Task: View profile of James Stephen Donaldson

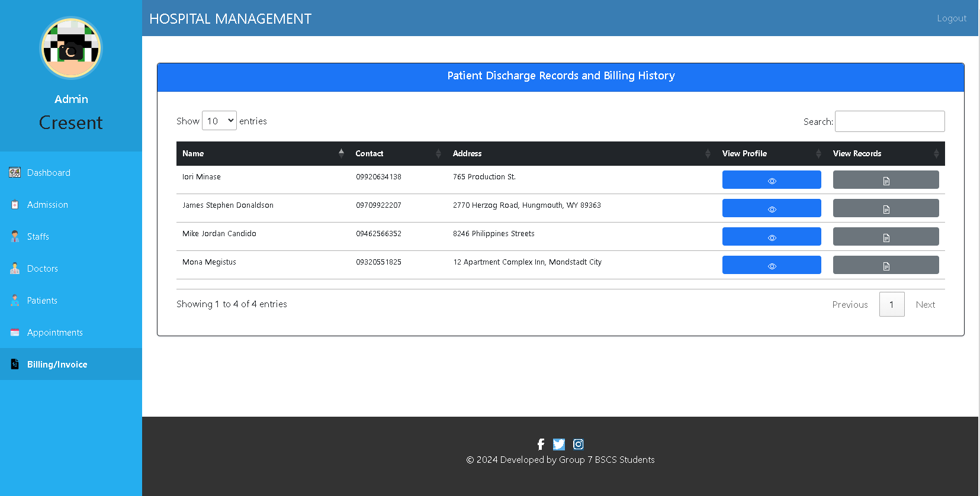Action: tap(772, 208)
